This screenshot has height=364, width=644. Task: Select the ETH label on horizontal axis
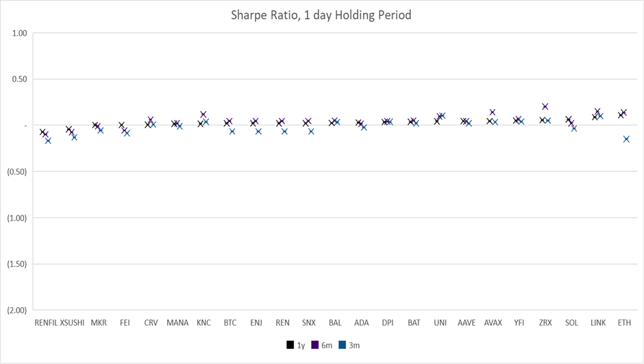[x=624, y=322]
